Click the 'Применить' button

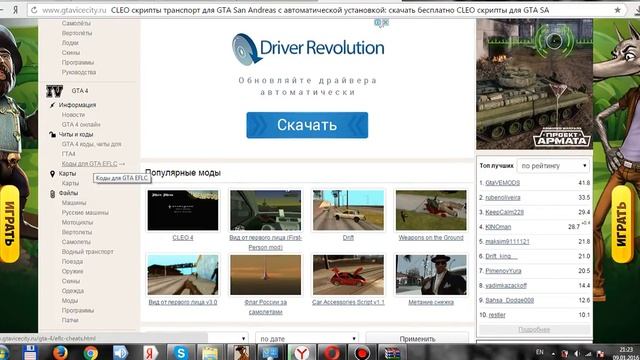tap(417, 338)
